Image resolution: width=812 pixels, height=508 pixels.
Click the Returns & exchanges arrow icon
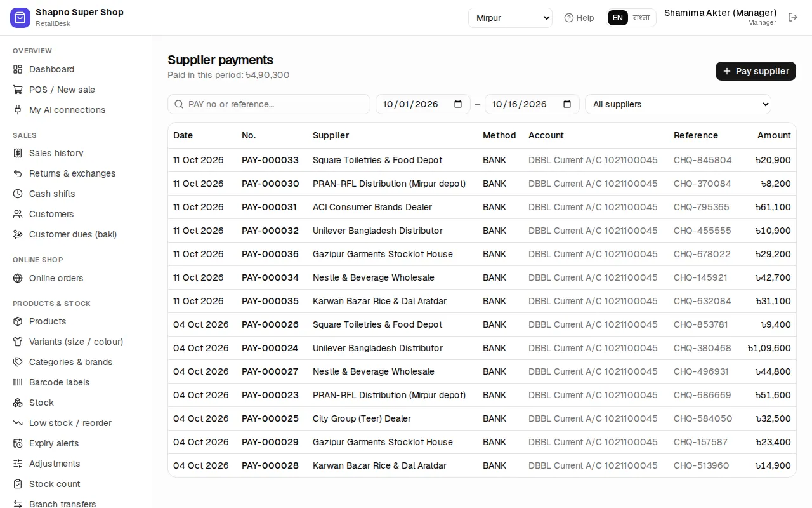tap(18, 173)
